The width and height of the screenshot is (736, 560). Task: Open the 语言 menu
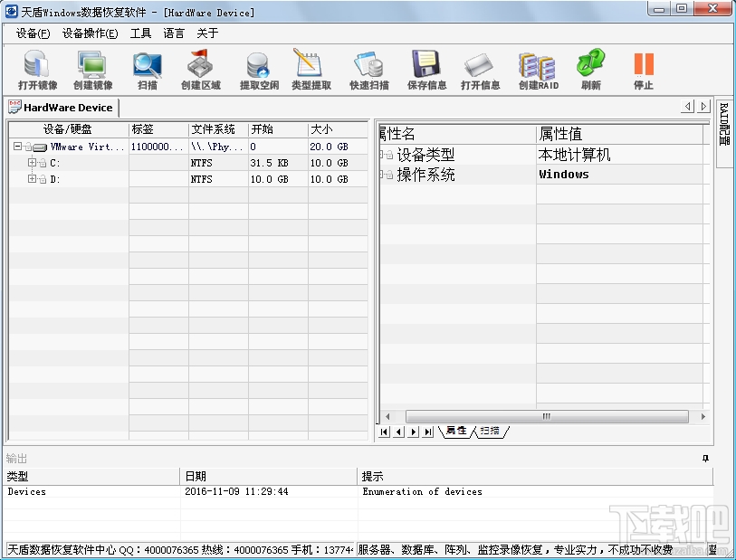(x=174, y=33)
